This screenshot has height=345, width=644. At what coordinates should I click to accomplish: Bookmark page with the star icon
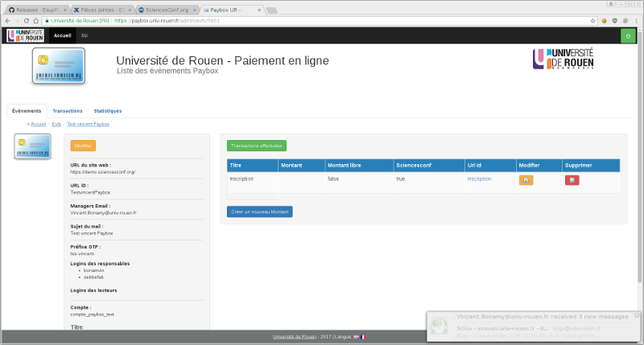pos(602,19)
